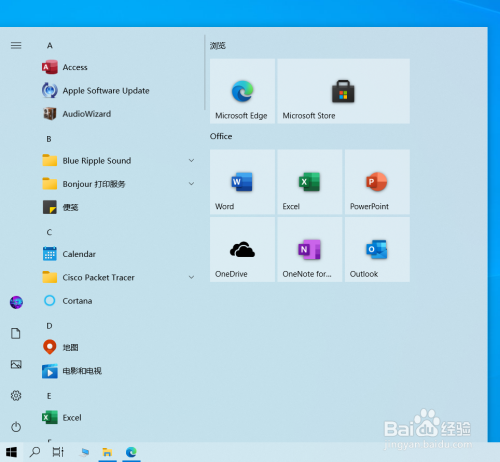
Task: Open File Explorer on taskbar
Action: pyautogui.click(x=107, y=452)
